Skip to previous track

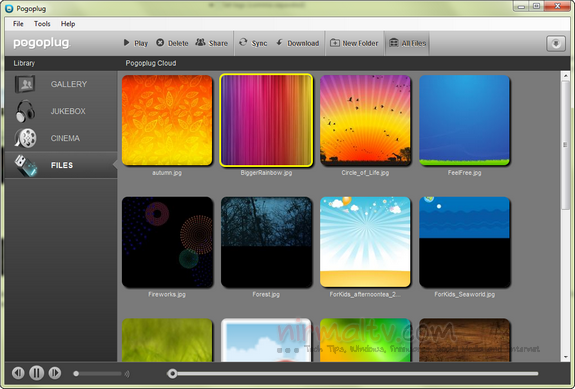tap(18, 373)
